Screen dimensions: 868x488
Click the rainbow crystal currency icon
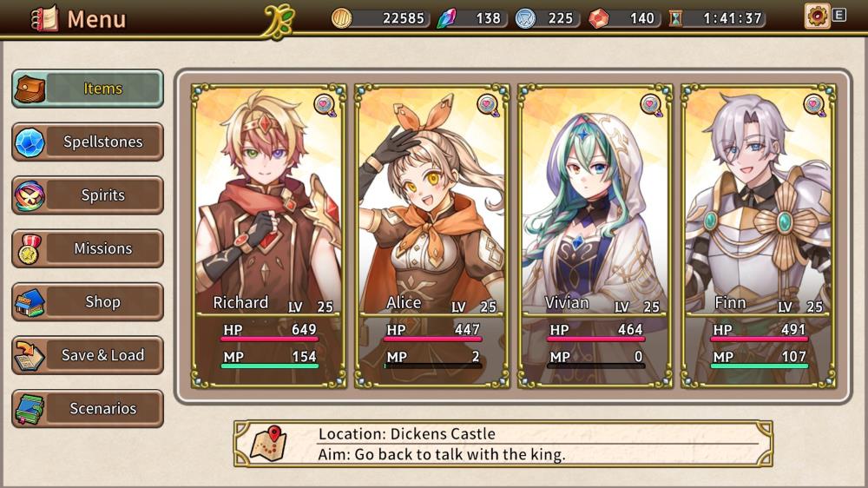[447, 18]
